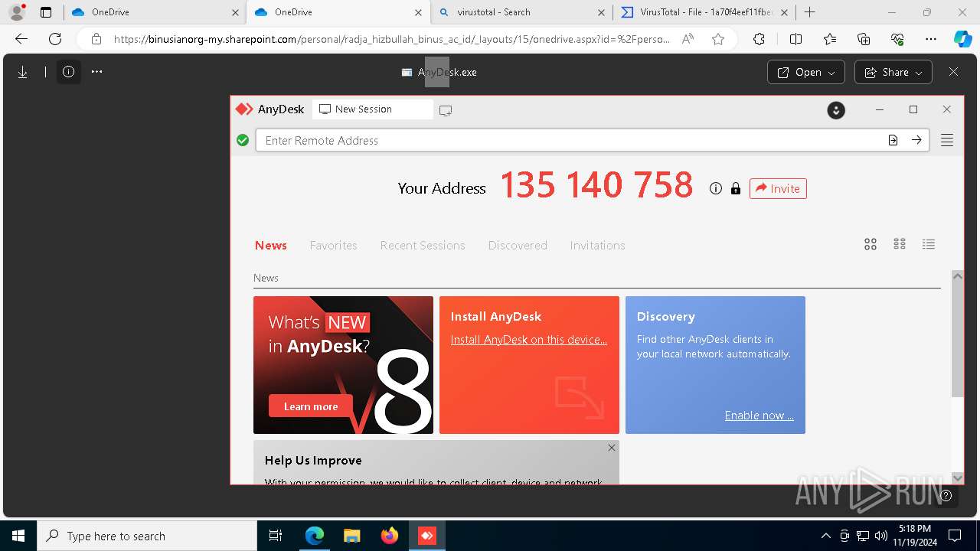Show hidden system tray icons
Image resolution: width=980 pixels, height=551 pixels.
coord(825,536)
